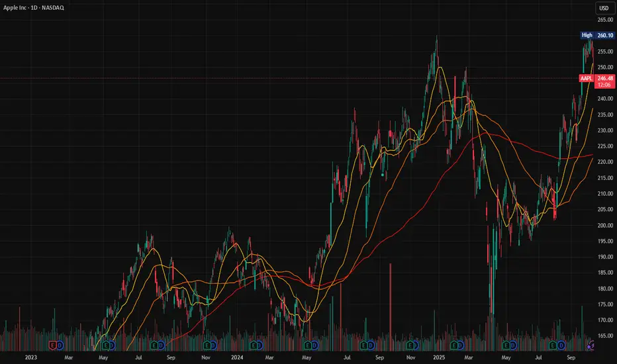Click the earnings marker at Nov 2024

point(410,345)
